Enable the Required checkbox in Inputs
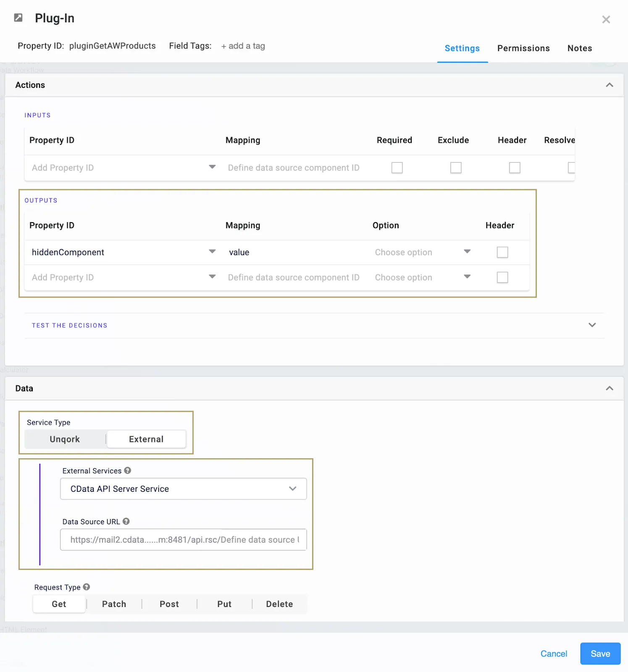This screenshot has width=628, height=672. point(397,168)
